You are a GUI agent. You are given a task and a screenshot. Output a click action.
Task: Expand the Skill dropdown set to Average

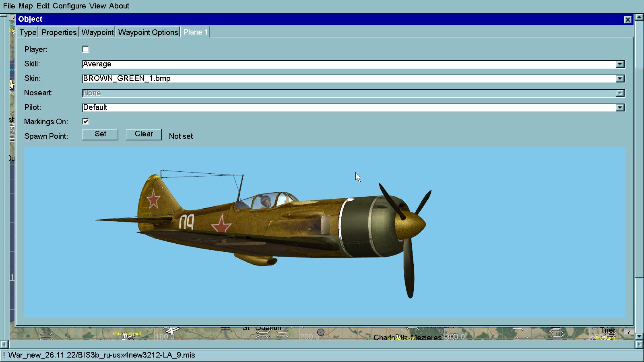pos(620,64)
